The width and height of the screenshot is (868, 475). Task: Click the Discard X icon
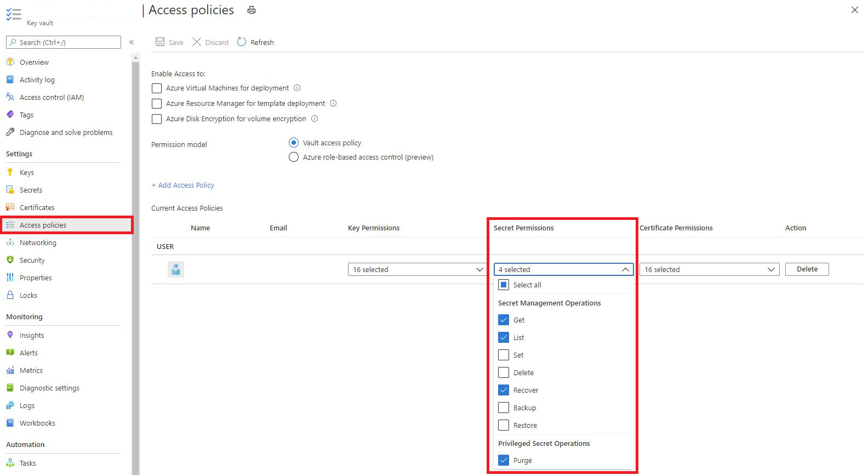(197, 42)
